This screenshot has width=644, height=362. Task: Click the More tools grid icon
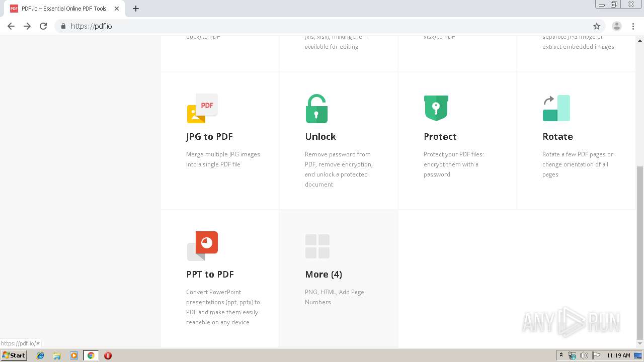(x=317, y=246)
